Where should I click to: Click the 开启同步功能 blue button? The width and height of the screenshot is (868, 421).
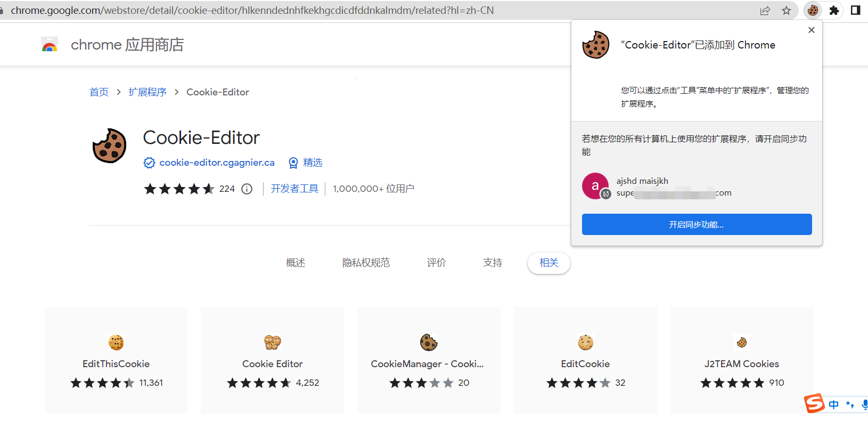click(697, 224)
